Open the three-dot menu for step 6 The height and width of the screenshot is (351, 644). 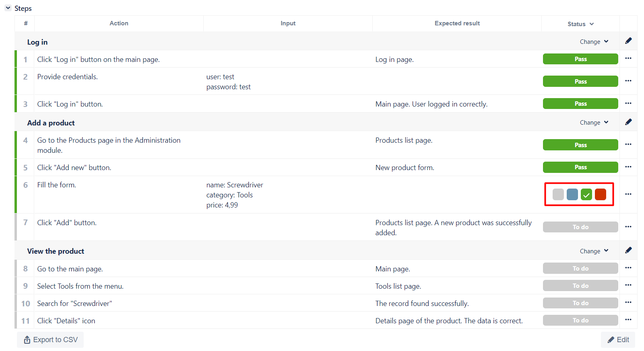[628, 194]
